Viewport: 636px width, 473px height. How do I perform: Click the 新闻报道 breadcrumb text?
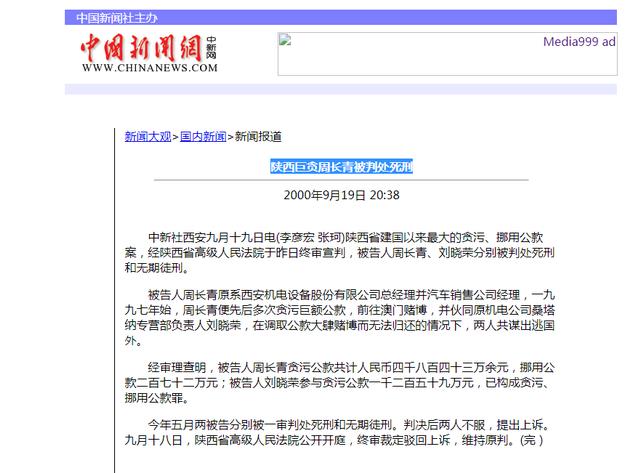click(258, 137)
